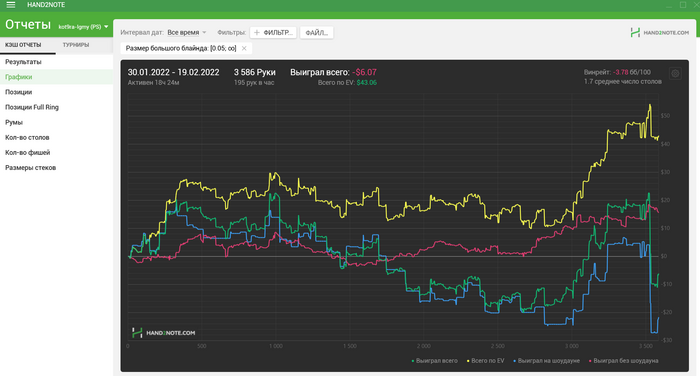Click the plus icon on ФИЛЬТР button

pos(257,33)
